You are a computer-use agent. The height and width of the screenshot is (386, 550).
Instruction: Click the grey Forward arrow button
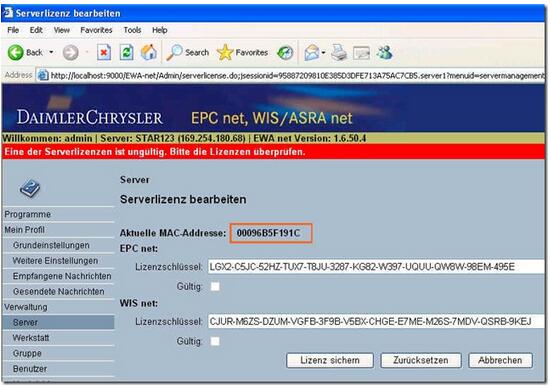point(71,53)
